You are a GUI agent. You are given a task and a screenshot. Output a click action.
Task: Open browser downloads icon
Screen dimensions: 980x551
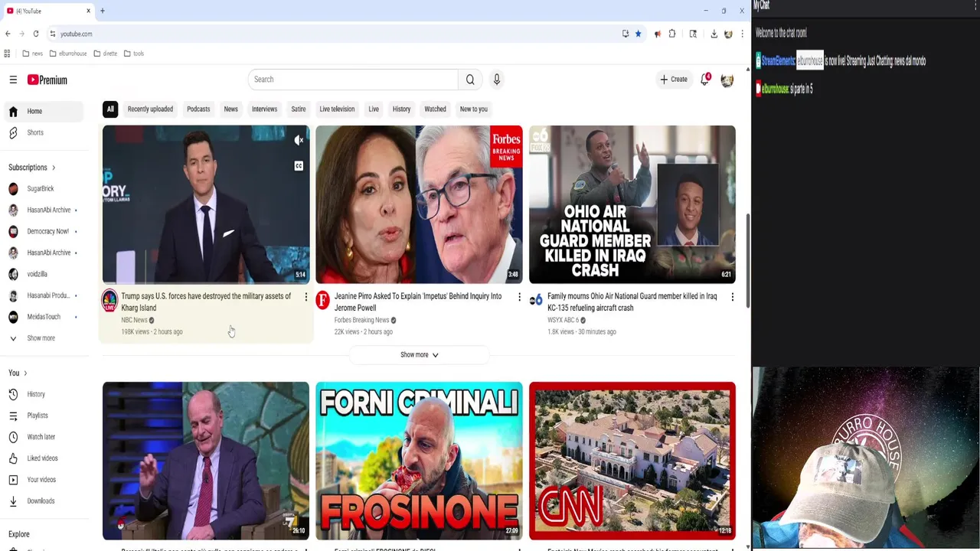point(714,34)
